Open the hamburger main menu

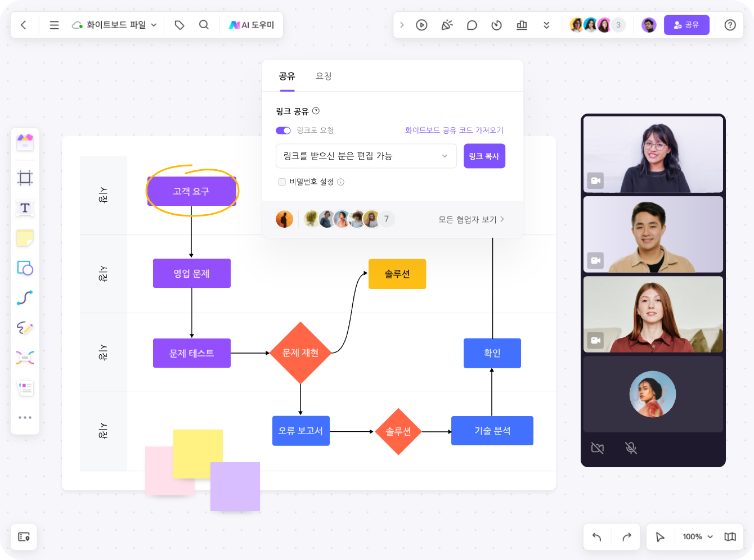tap(55, 25)
